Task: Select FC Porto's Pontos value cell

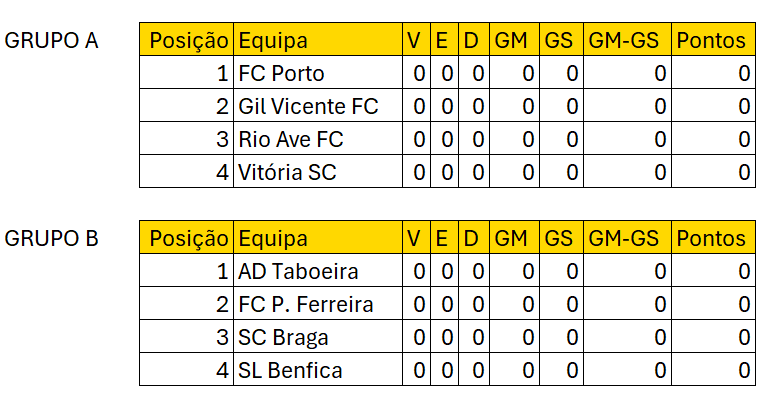Action: [711, 74]
